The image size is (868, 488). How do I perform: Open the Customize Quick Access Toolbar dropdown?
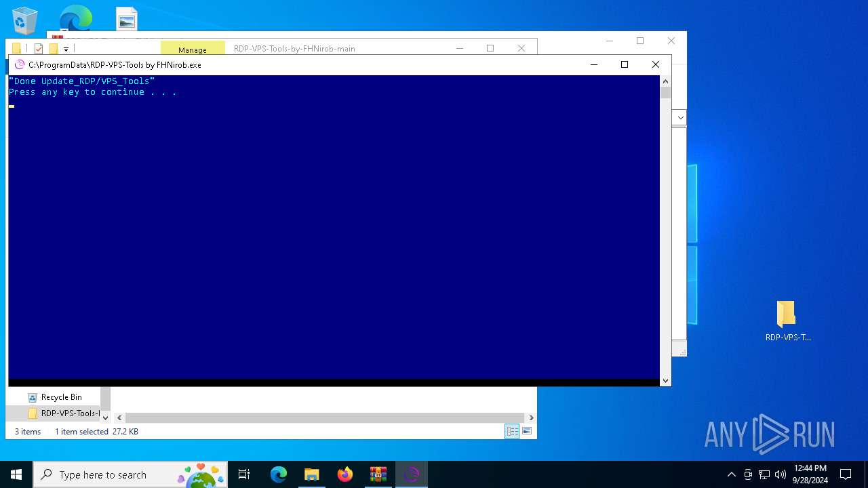click(x=66, y=49)
